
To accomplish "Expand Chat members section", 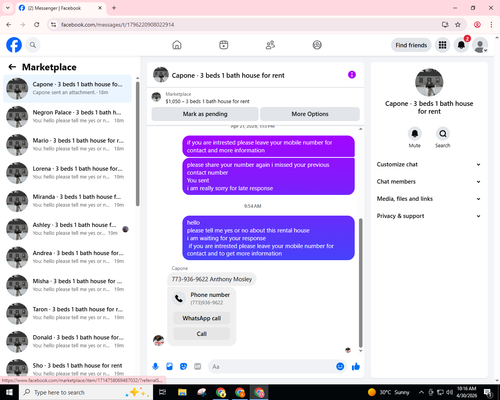I will tap(429, 182).
